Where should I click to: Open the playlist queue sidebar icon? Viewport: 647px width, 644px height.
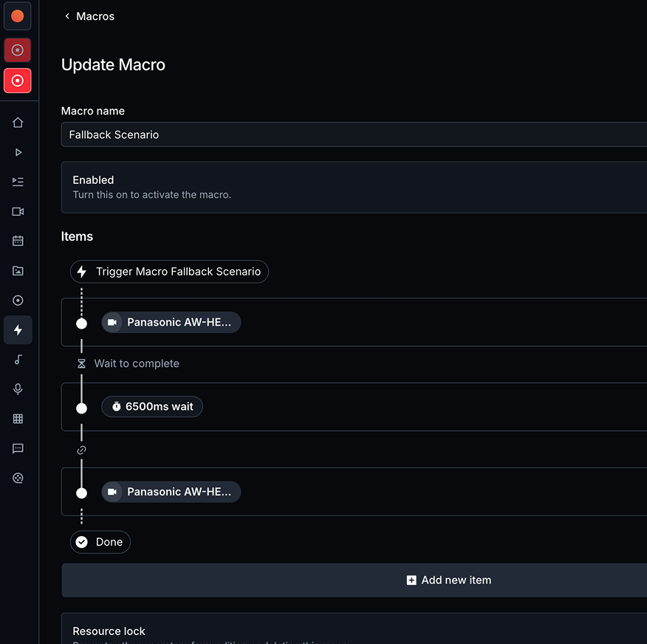(x=18, y=182)
